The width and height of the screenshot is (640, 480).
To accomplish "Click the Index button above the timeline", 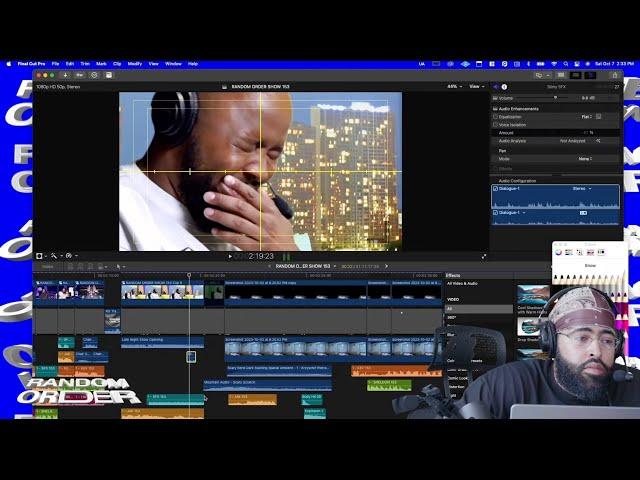I will pos(48,267).
